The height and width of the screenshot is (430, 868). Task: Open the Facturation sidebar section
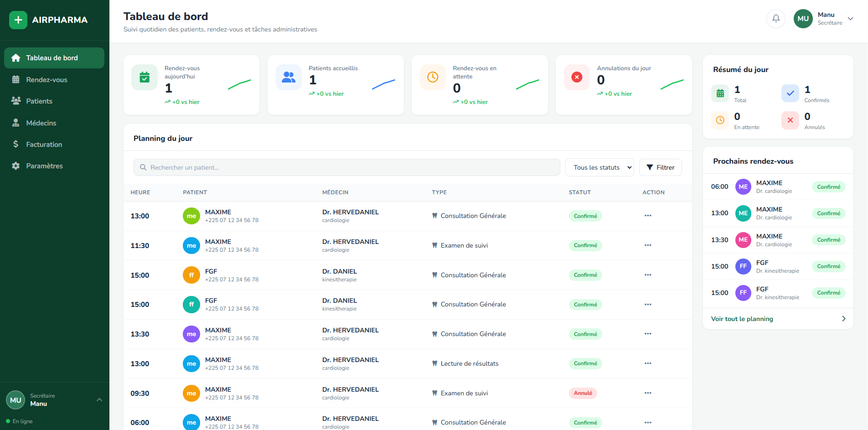54,145
